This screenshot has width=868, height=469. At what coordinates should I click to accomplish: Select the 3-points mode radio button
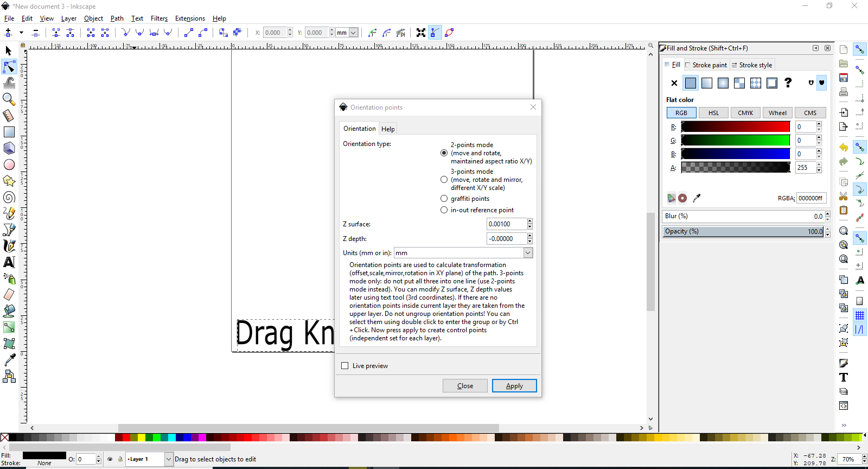444,180
